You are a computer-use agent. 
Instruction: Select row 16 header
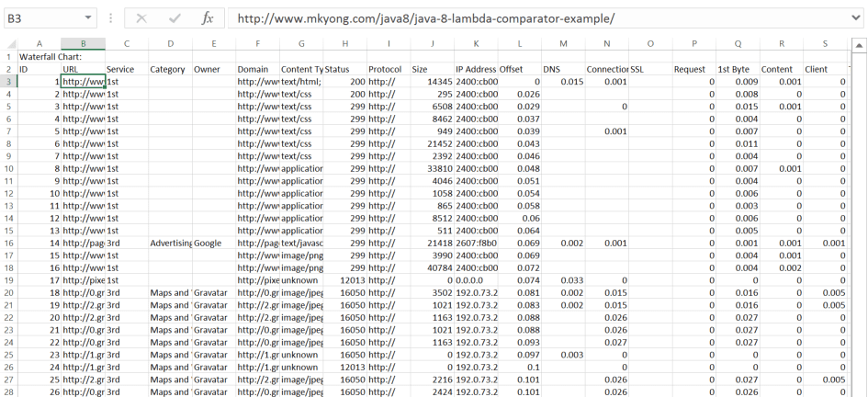pos(9,243)
